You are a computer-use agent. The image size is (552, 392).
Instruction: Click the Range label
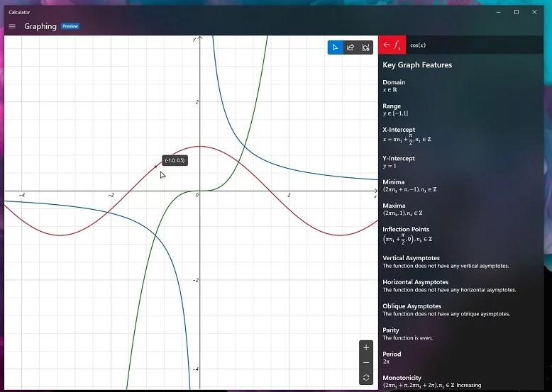tap(392, 106)
